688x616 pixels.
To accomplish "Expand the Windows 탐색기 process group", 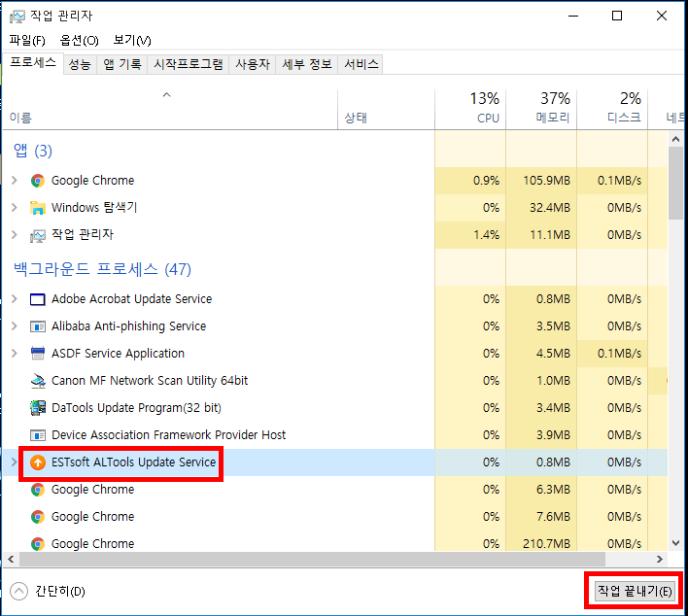I will [x=15, y=208].
